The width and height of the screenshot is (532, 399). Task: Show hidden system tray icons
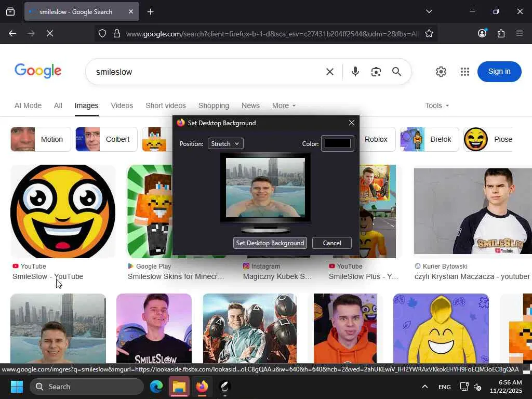[x=425, y=387]
